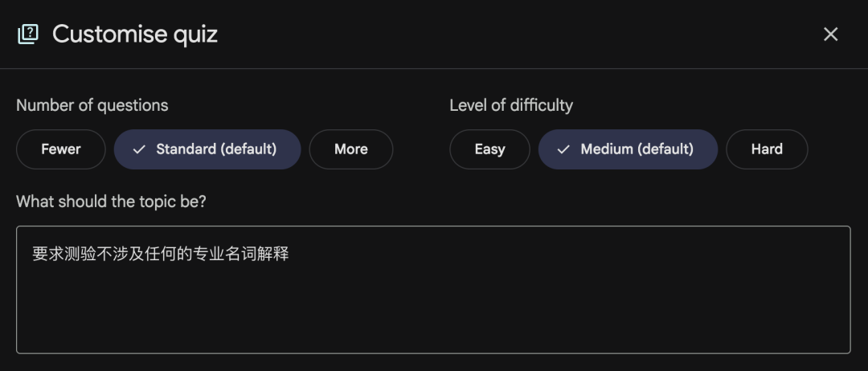868x371 pixels.
Task: Close the Customise quiz dialog
Action: [x=830, y=34]
